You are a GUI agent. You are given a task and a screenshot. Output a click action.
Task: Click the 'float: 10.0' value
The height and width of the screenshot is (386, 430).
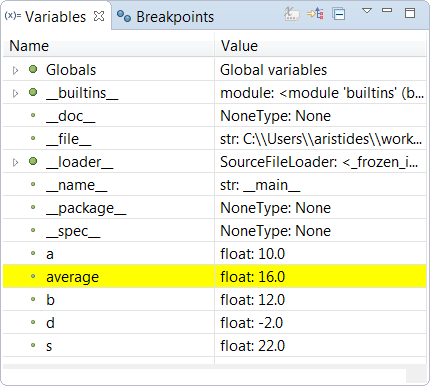[x=252, y=254]
